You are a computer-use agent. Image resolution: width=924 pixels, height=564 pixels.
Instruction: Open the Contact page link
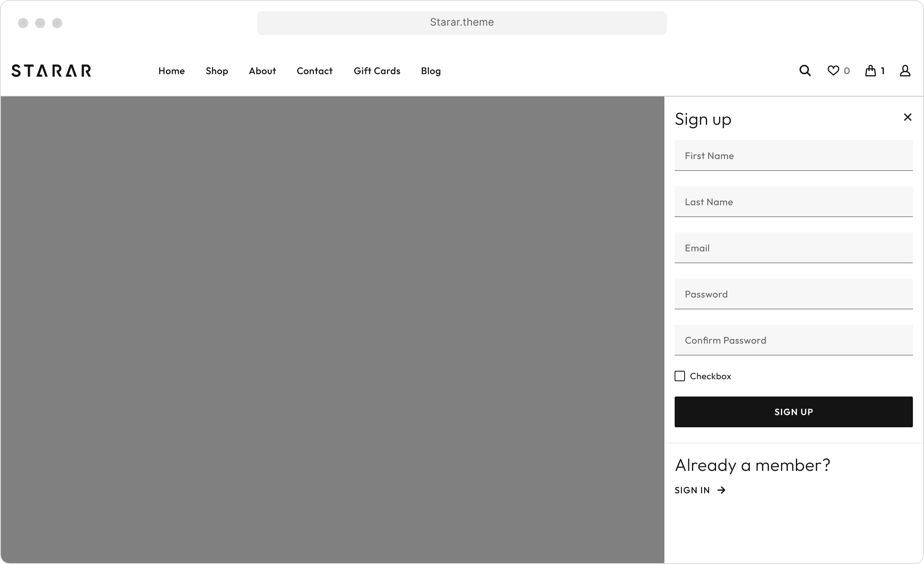pos(314,71)
